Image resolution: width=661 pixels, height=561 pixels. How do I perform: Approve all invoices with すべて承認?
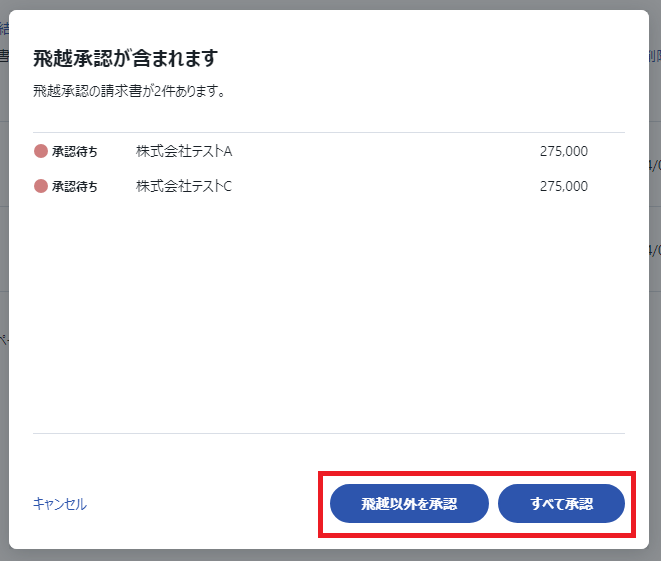tap(561, 503)
